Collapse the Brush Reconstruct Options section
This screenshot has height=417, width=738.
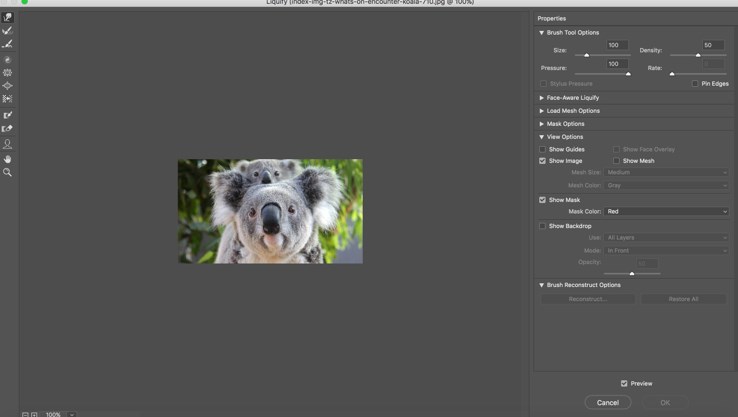pos(542,285)
